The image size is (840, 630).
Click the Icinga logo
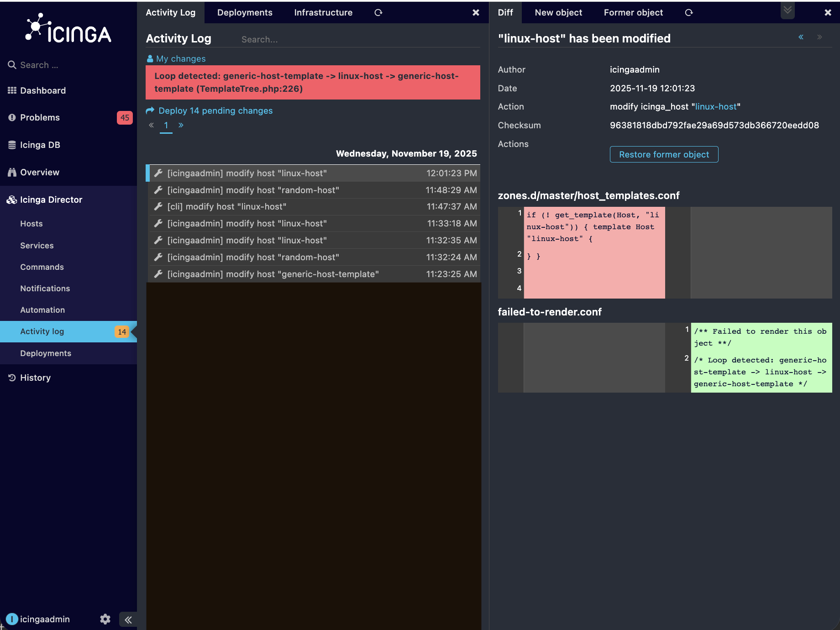(x=68, y=29)
